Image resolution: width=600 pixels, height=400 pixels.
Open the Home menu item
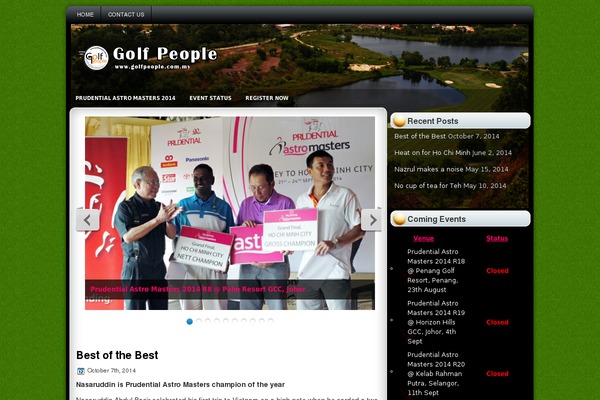tap(85, 15)
